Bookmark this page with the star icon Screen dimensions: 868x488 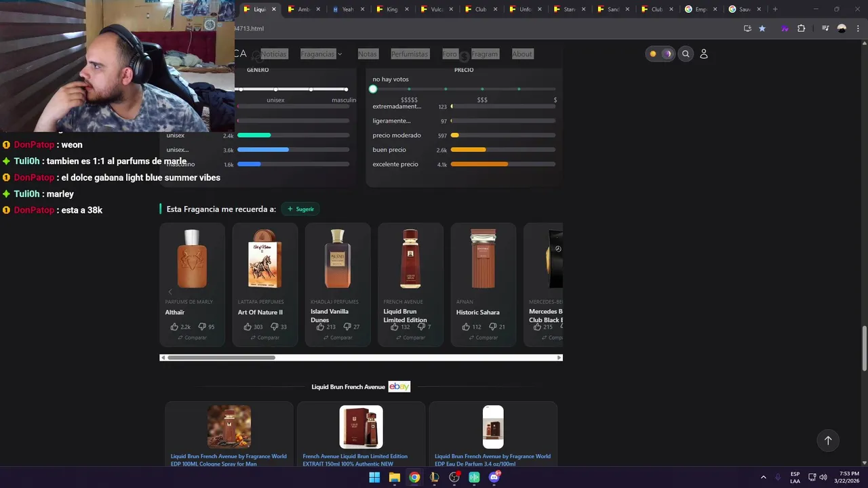point(762,28)
